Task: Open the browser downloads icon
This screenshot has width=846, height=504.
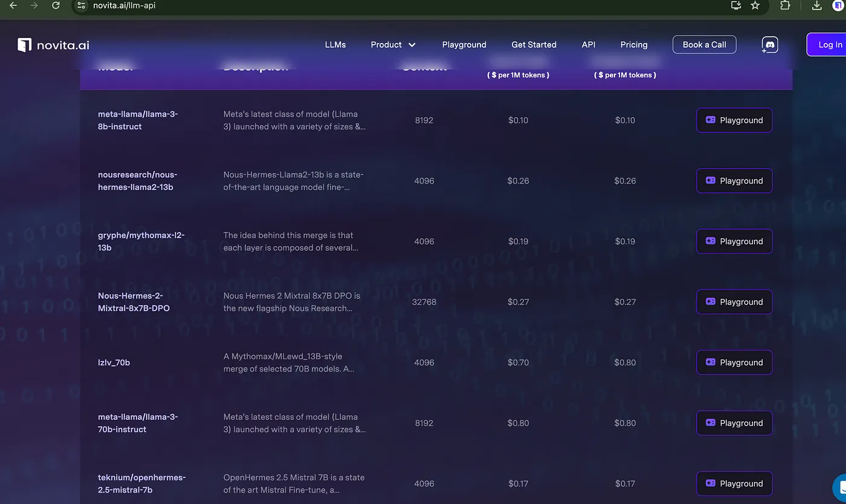Action: click(816, 5)
